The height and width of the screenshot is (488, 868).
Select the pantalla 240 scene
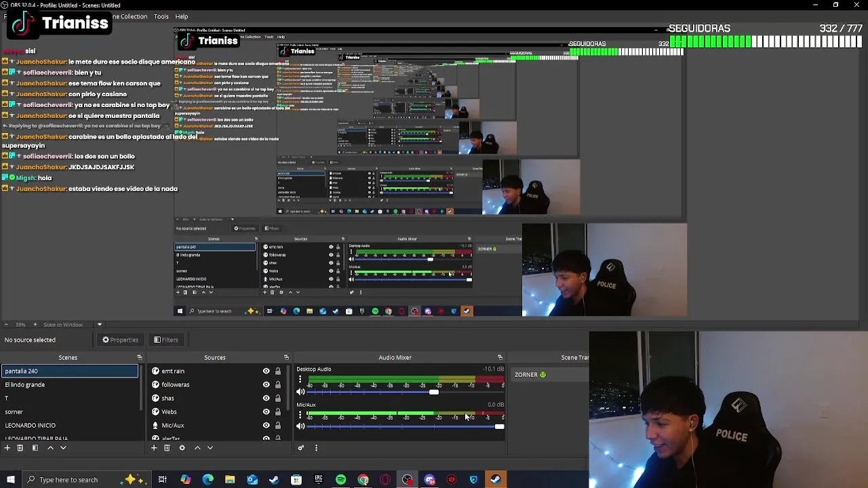70,371
